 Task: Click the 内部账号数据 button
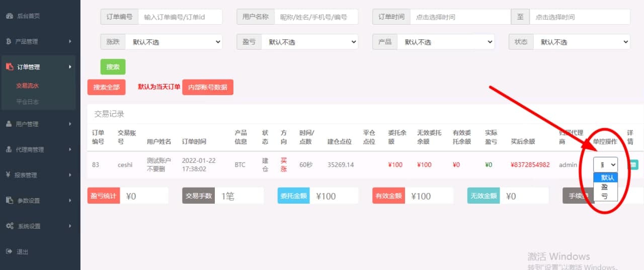[x=207, y=87]
